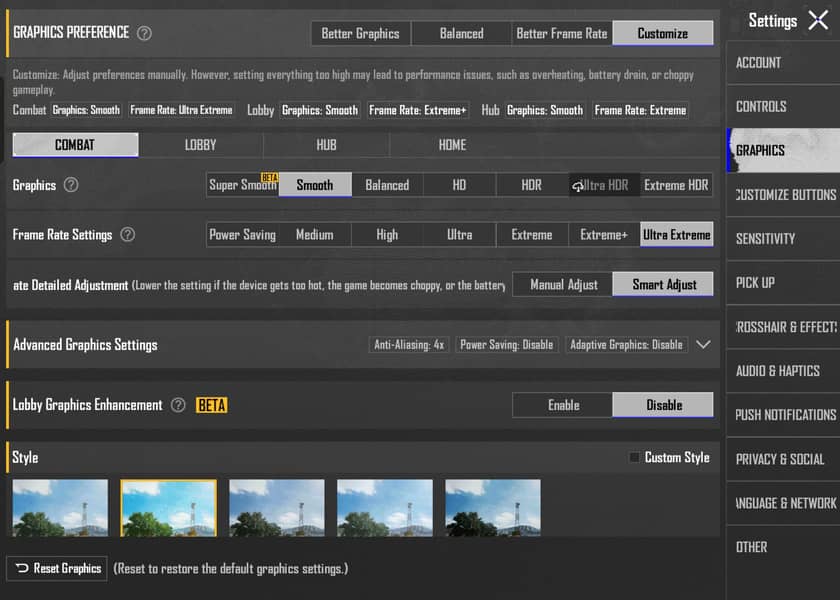This screenshot has width=840, height=600.
Task: Click the Ultra HDR download icon
Action: coord(578,186)
